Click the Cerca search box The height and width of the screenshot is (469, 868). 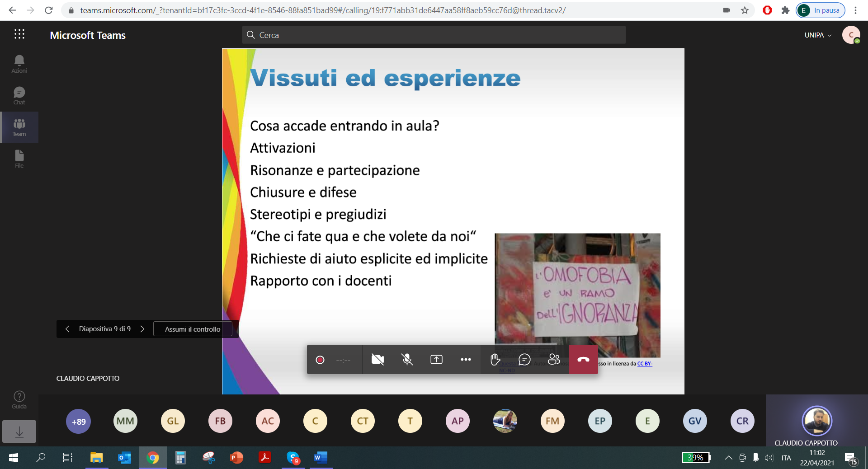(434, 35)
